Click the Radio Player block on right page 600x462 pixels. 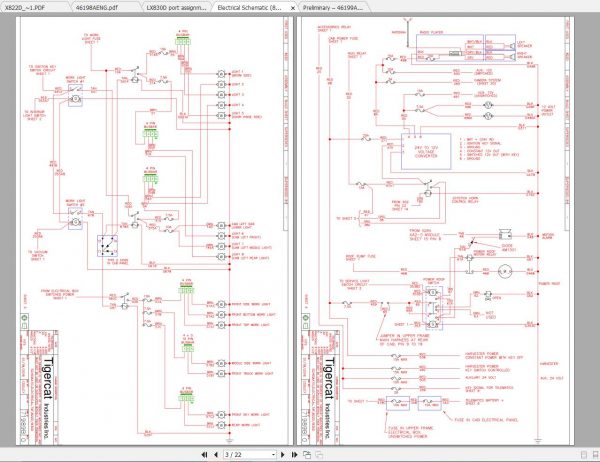click(450, 48)
